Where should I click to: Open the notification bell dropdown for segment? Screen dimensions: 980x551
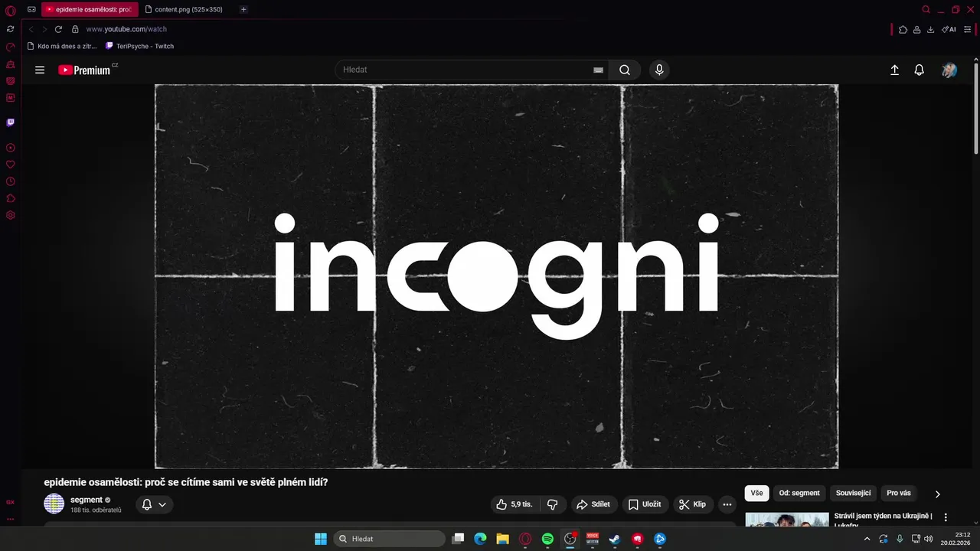pos(155,504)
